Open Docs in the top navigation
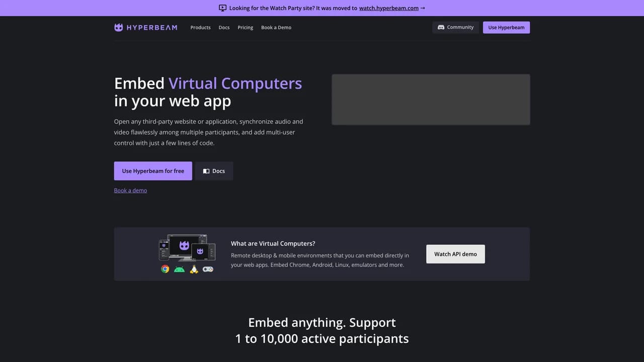This screenshot has width=644, height=362. [224, 28]
